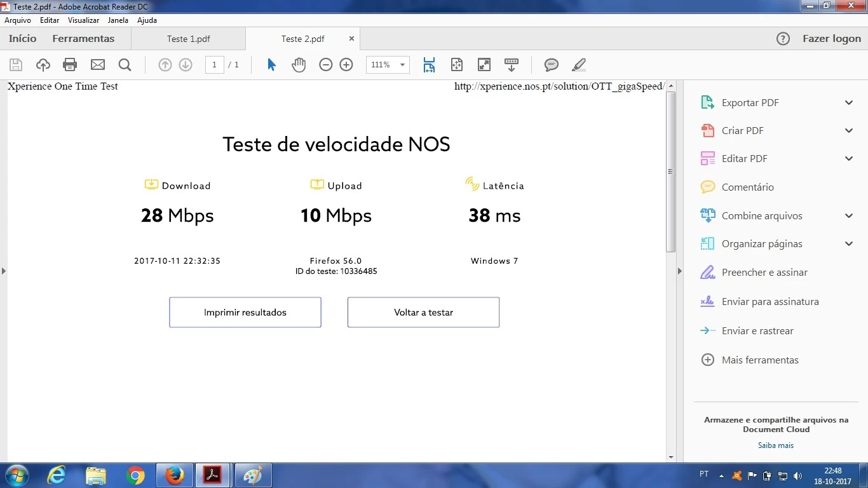This screenshot has height=488, width=868.
Task: Fit one full page to the window
Action: click(x=456, y=65)
